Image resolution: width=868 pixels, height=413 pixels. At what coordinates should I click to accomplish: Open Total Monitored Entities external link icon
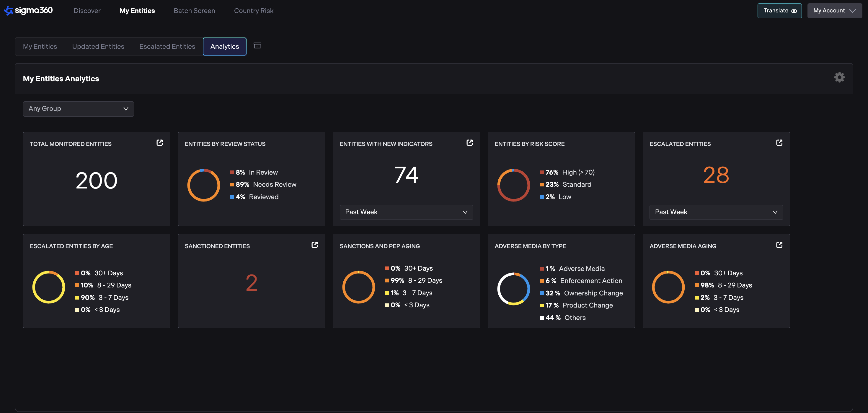coord(159,143)
